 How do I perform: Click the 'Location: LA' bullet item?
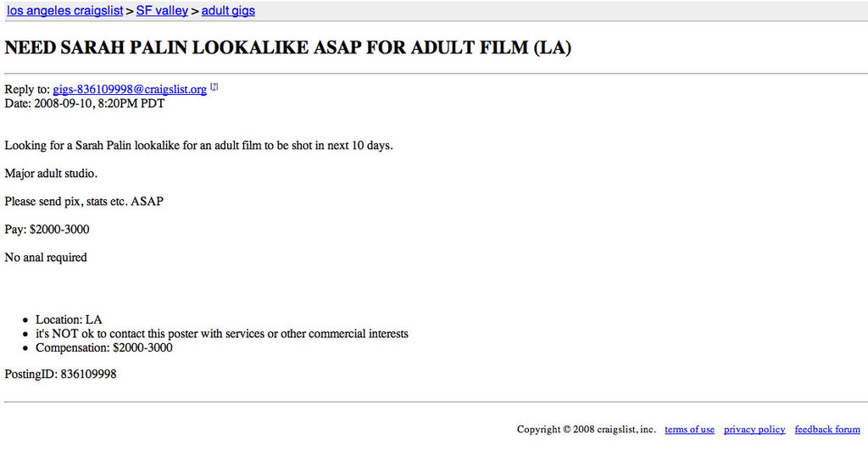(69, 319)
